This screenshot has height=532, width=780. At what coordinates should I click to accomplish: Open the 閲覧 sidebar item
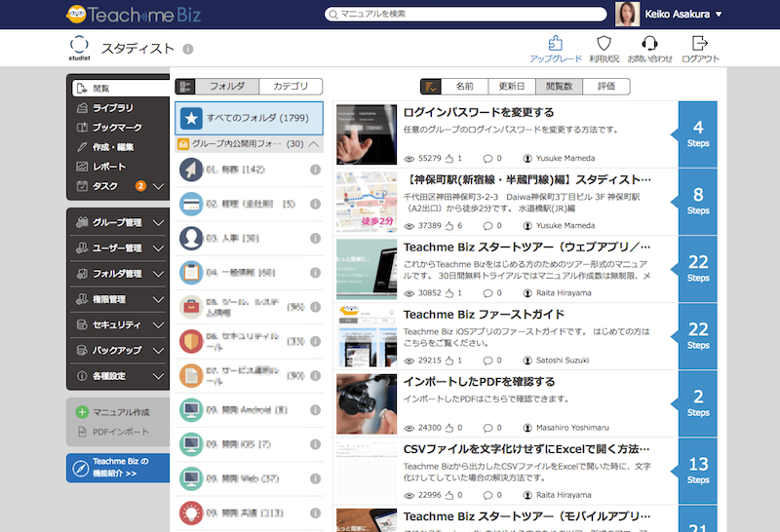coord(121,88)
